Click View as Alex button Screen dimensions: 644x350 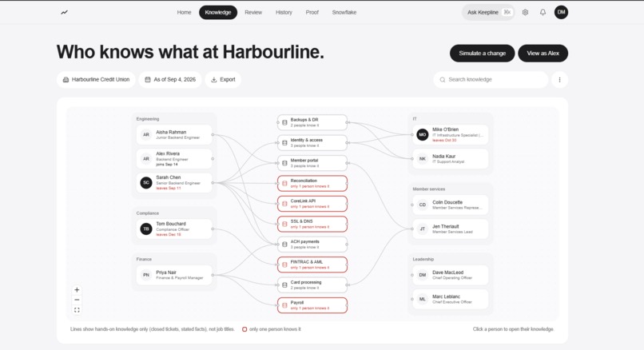(x=543, y=54)
